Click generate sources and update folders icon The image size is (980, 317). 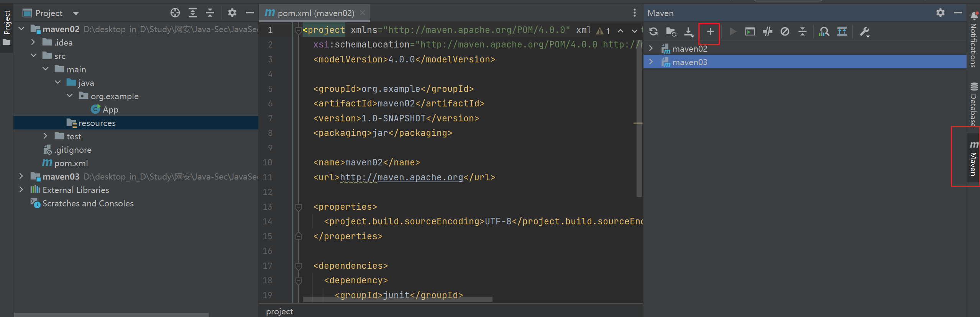(671, 32)
